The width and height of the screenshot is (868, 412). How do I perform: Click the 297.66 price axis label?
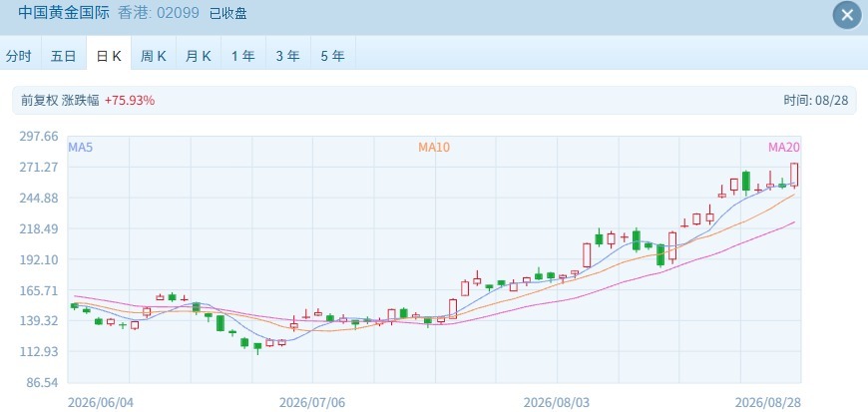click(x=39, y=137)
